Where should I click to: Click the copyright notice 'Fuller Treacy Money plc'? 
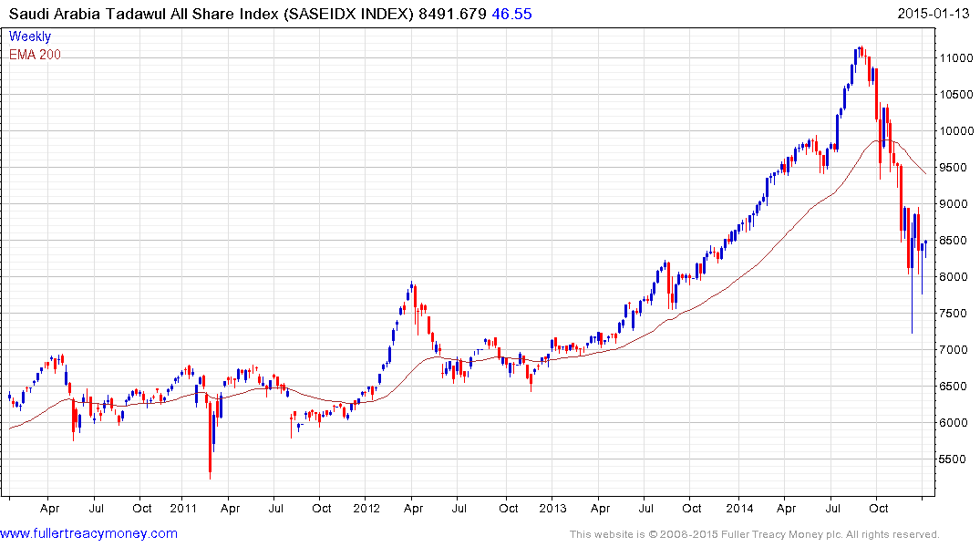pyautogui.click(x=780, y=534)
